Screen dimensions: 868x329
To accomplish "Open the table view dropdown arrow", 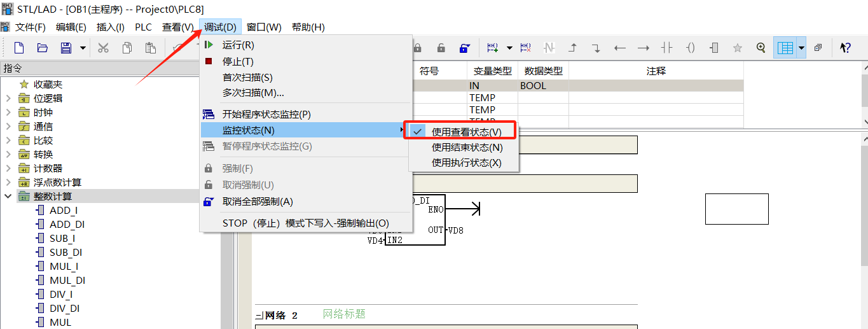I will (801, 48).
